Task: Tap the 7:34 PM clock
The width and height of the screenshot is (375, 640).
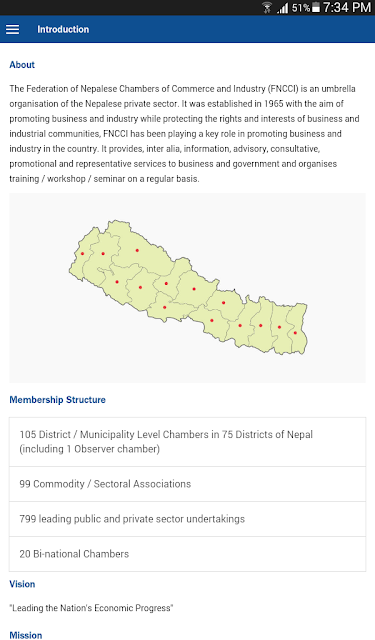Action: tap(347, 7)
